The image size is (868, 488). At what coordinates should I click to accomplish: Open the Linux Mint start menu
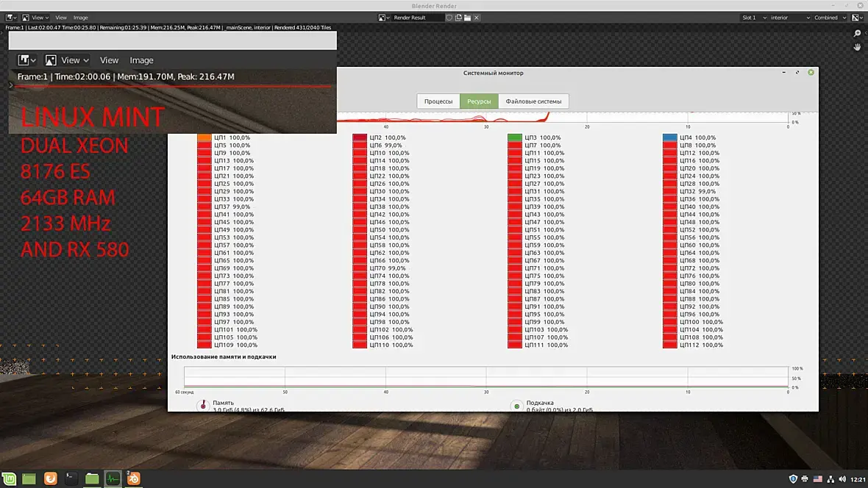coord(9,478)
